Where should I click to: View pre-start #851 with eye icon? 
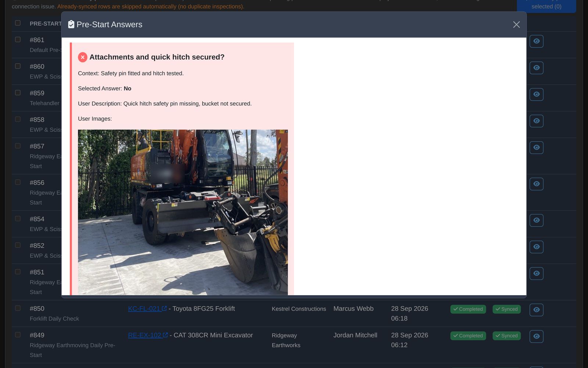tap(537, 273)
